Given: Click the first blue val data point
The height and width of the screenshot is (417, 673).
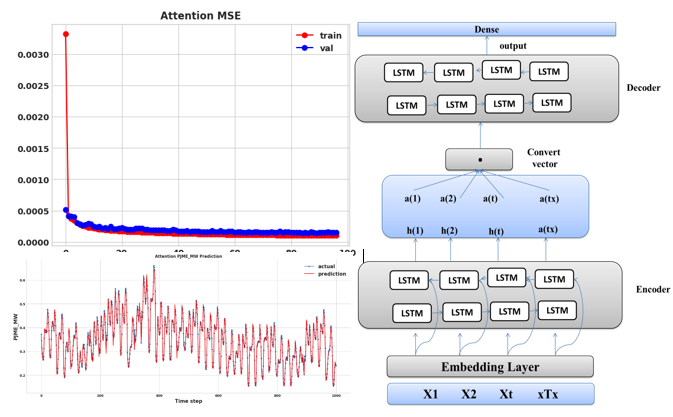Looking at the screenshot, I should (x=66, y=210).
